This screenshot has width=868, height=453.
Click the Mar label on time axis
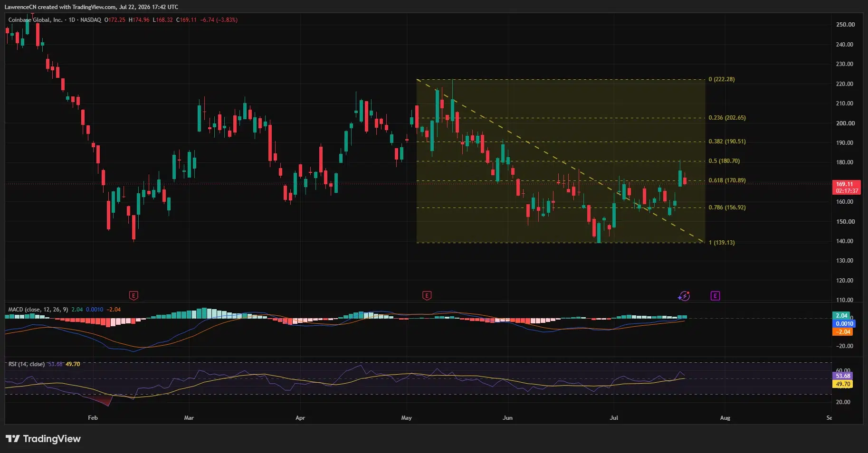tap(189, 418)
